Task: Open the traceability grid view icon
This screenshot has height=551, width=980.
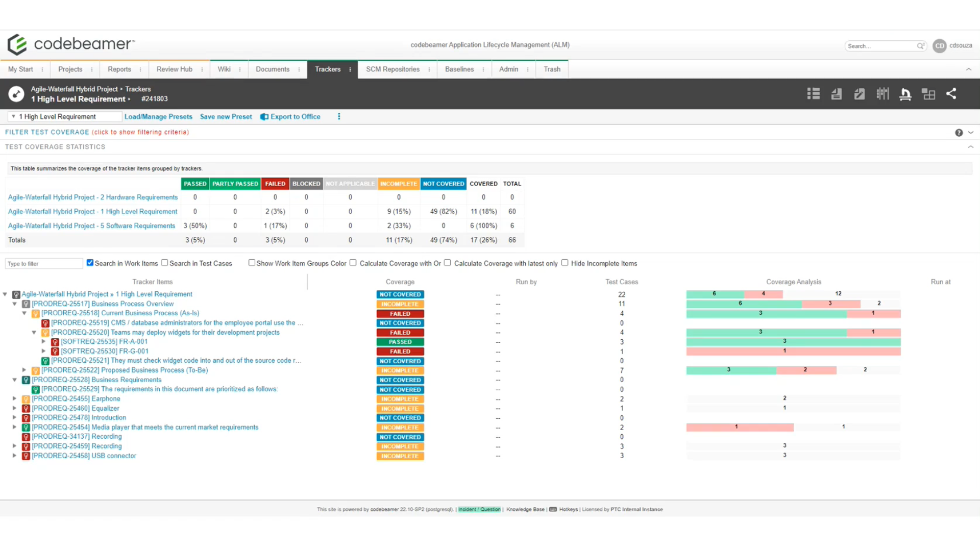Action: point(928,94)
